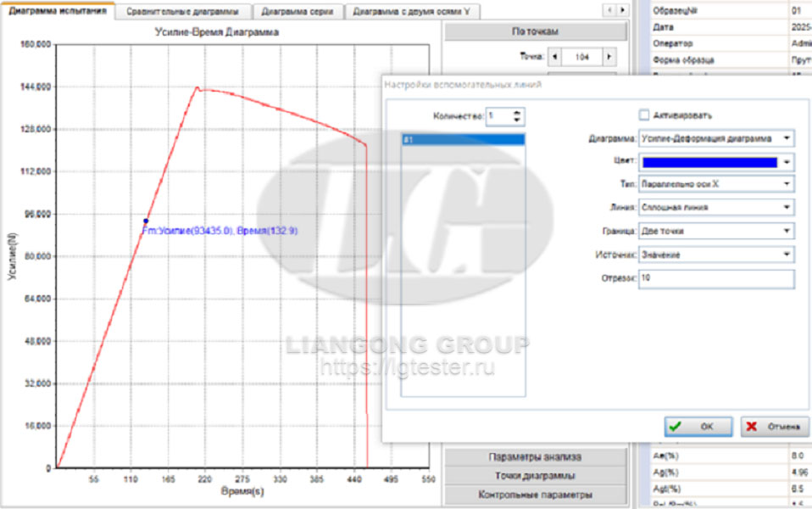Click previous point arrow next to Точка
This screenshot has height=509, width=812.
click(555, 58)
